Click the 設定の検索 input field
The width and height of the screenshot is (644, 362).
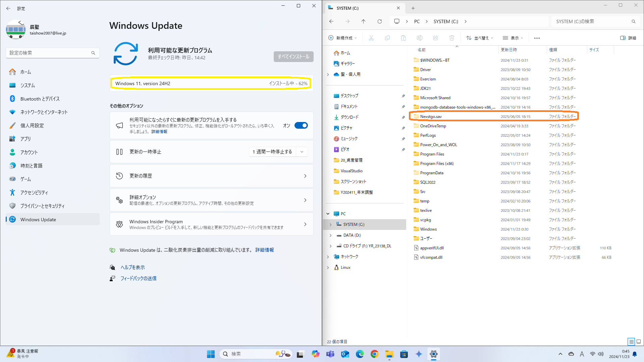tap(53, 53)
